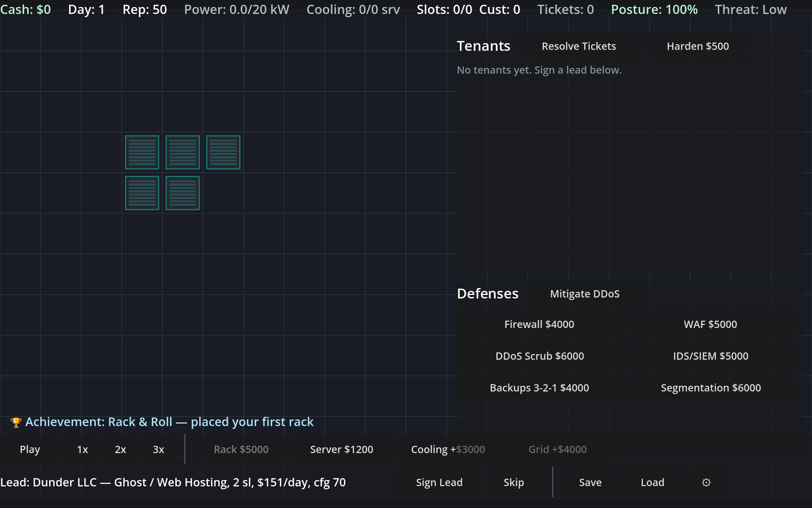Click Resolve Tickets button
Screen dimensions: 812x508
point(579,46)
